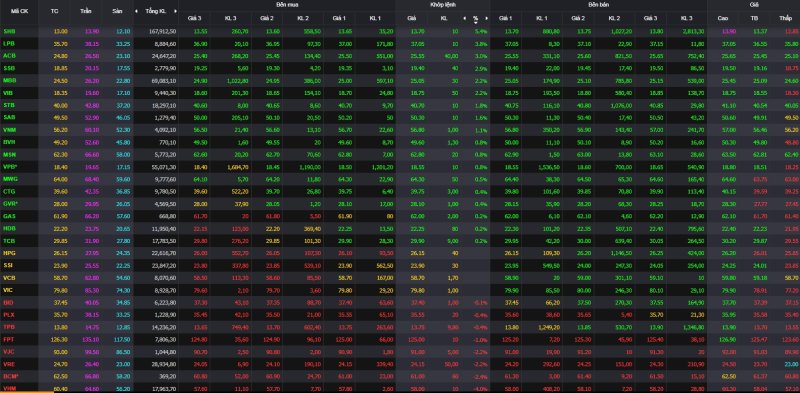Click sort-descending triangle under % header

(476, 22)
